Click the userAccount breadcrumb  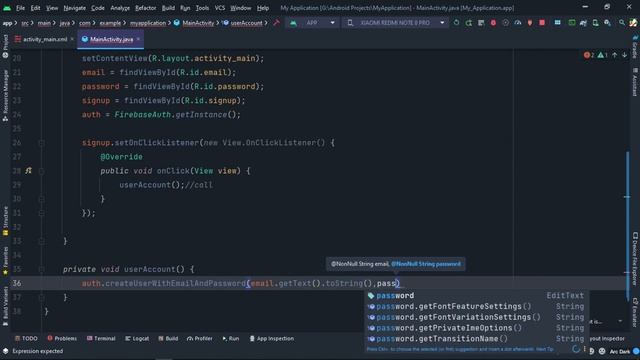point(247,23)
